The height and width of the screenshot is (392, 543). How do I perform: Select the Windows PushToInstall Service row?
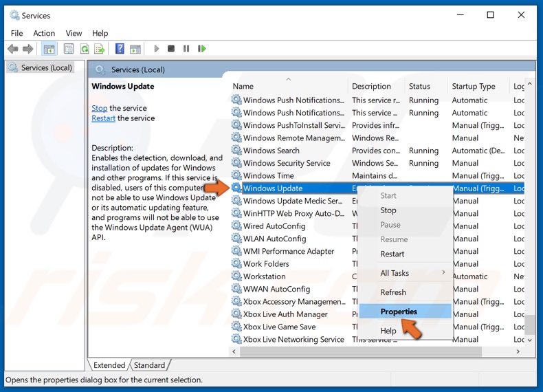coord(377,125)
